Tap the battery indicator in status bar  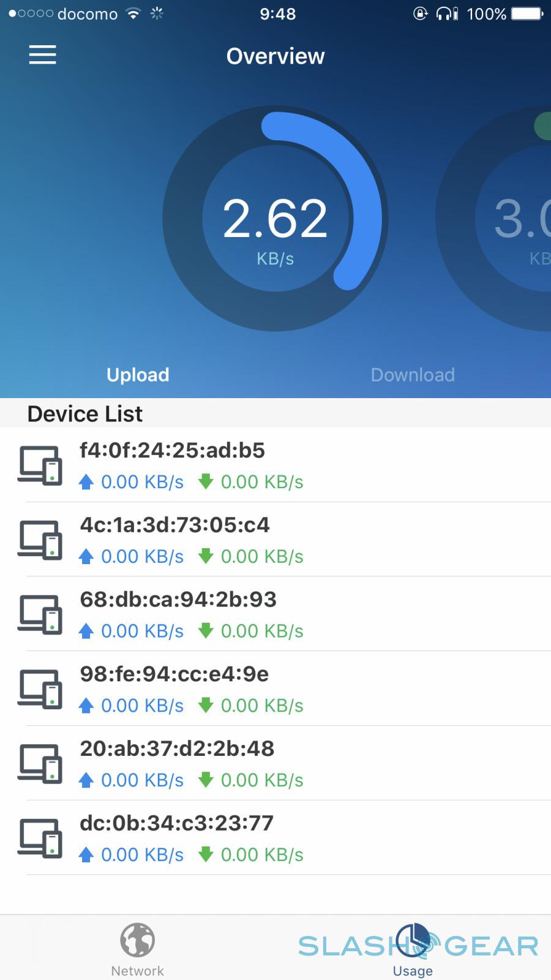pos(527,13)
